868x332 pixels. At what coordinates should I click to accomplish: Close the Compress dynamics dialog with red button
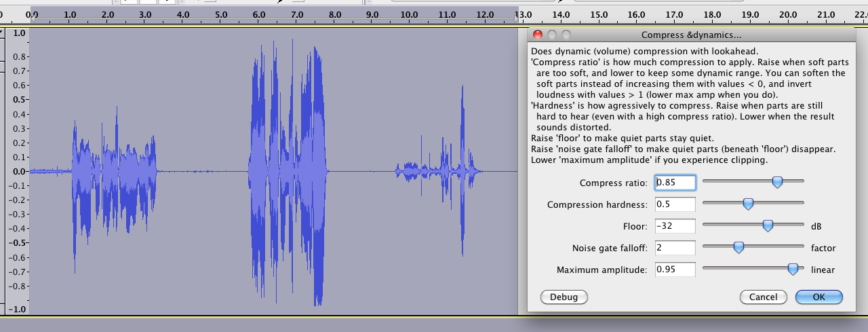(x=538, y=35)
